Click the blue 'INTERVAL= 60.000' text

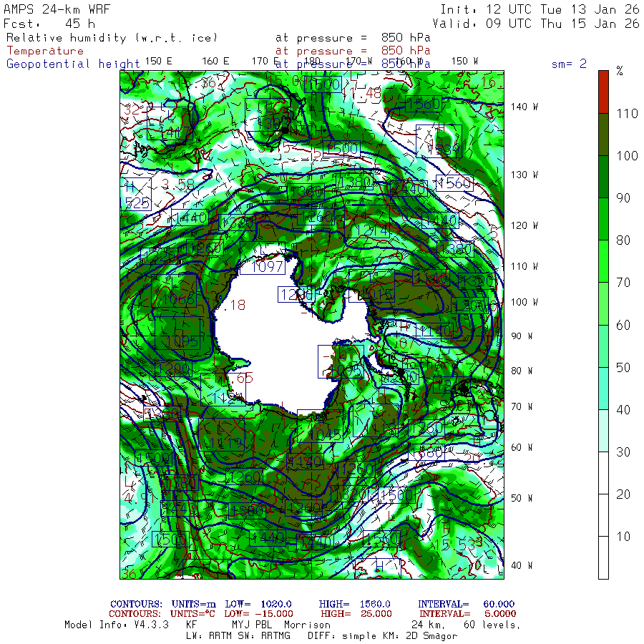coord(467,604)
